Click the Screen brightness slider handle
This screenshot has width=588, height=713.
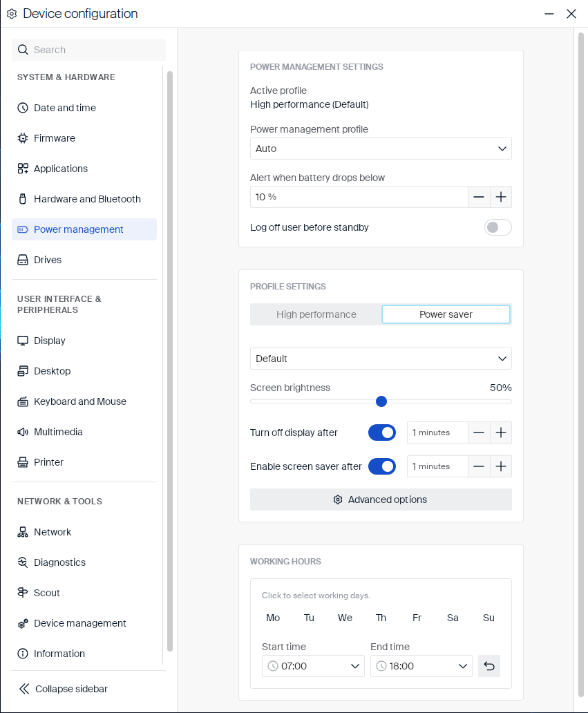[381, 401]
